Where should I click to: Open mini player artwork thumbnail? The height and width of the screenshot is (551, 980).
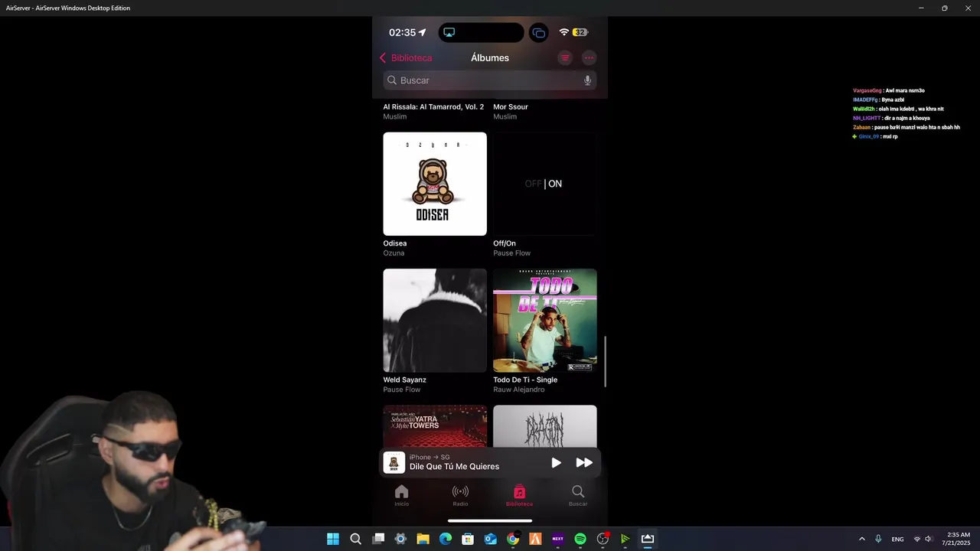coord(394,462)
